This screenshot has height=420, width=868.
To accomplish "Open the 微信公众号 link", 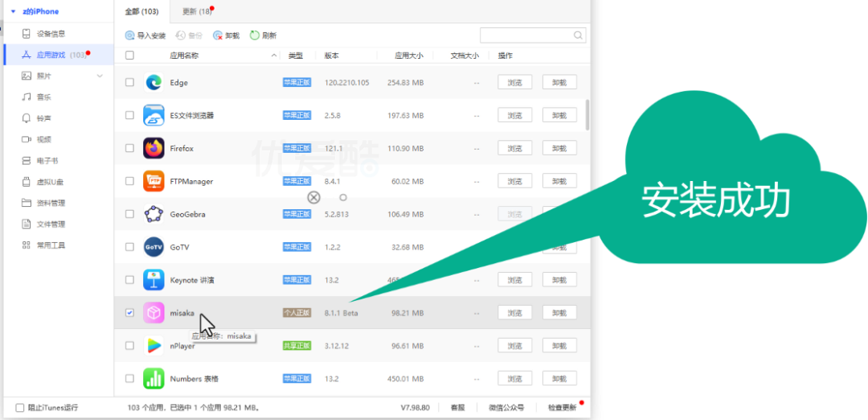I will tap(506, 408).
